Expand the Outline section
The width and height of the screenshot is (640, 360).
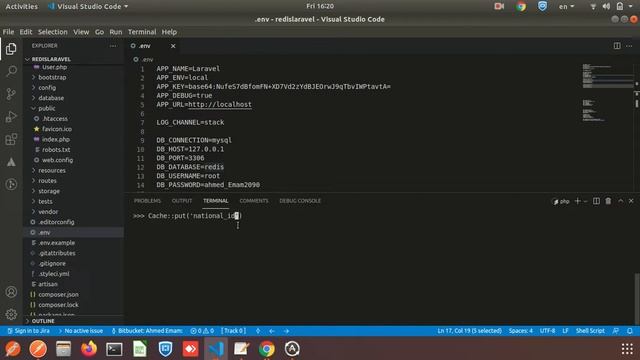[73, 321]
